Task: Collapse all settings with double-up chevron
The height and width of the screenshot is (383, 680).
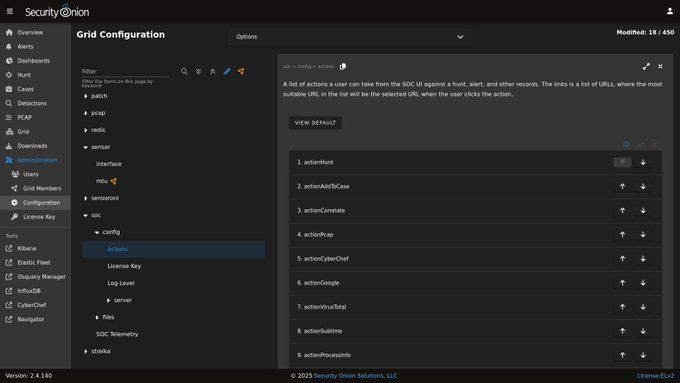Action: point(212,71)
